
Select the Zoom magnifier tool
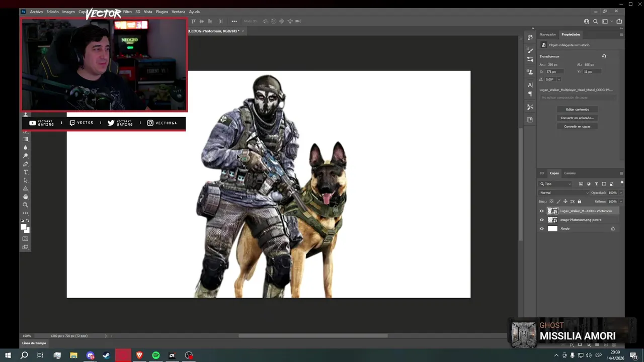(x=26, y=205)
